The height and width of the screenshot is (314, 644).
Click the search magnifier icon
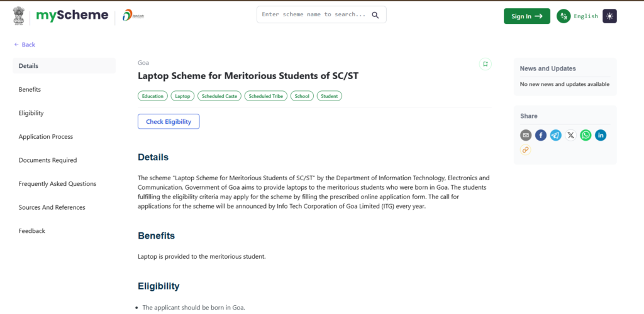(x=375, y=15)
